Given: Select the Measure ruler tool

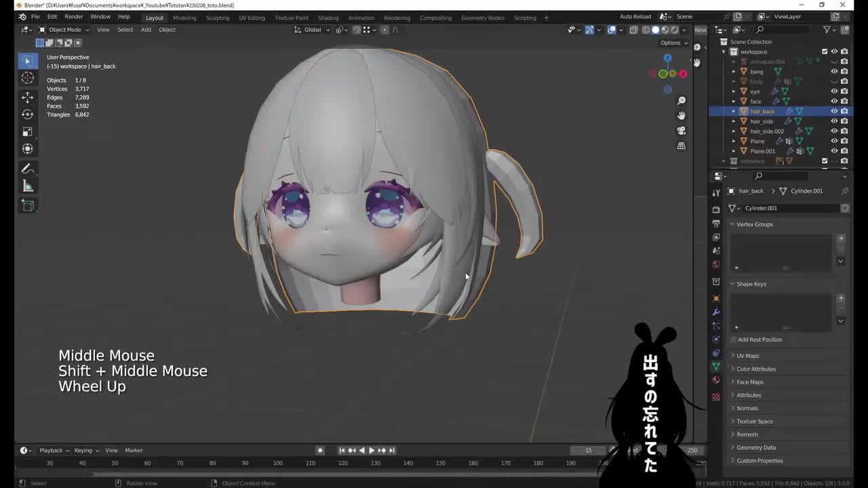Looking at the screenshot, I should pos(28,186).
